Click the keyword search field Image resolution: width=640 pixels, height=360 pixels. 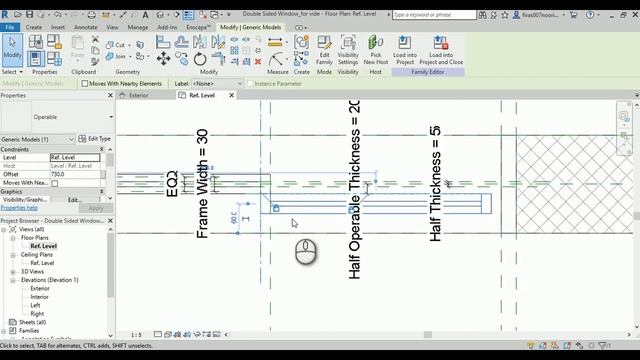434,15
